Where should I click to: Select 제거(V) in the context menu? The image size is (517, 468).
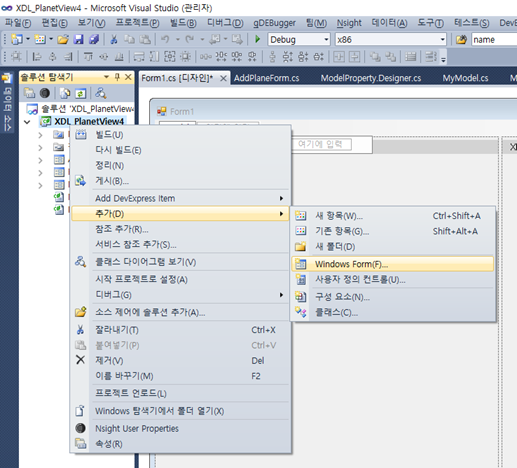[x=180, y=360]
